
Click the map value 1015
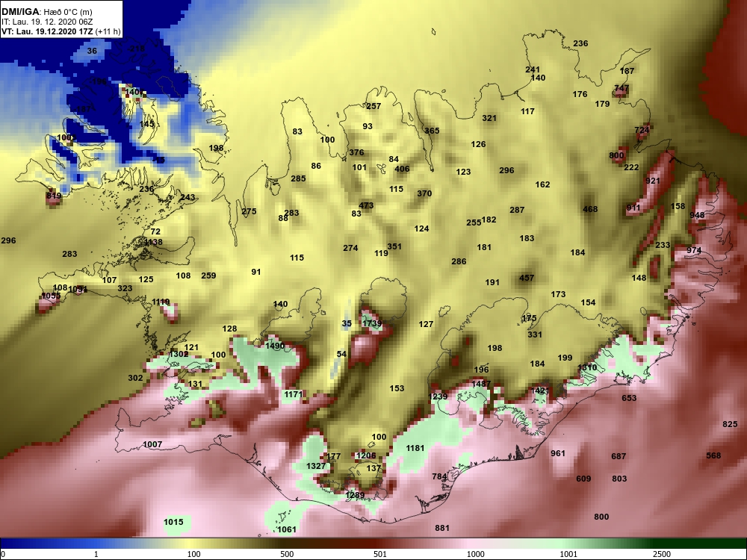(x=173, y=522)
